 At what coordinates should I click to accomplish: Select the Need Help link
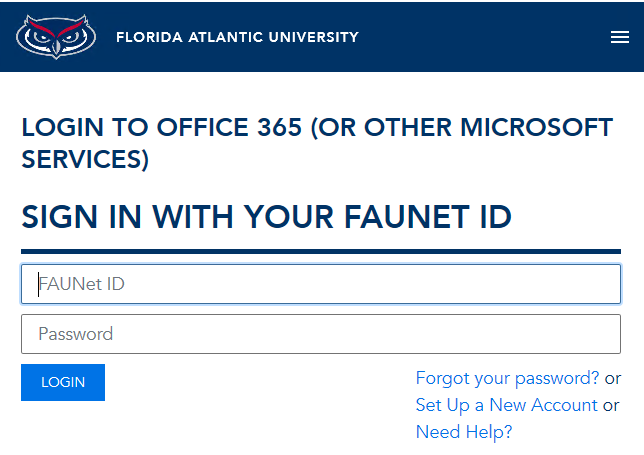coord(464,432)
